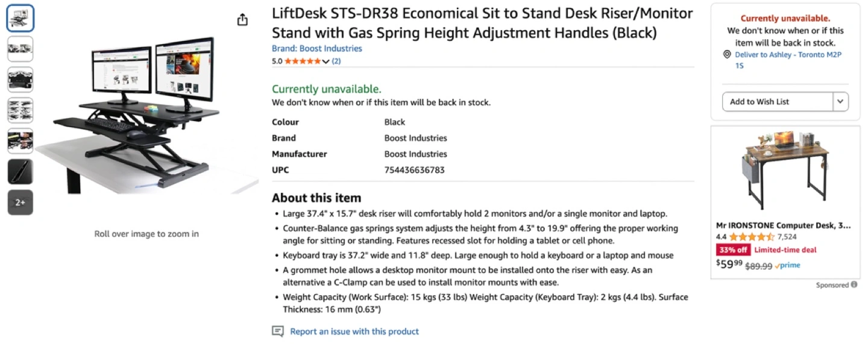Viewport: 868px width, 344px height.
Task: Click the share icon above product image
Action: (x=242, y=20)
